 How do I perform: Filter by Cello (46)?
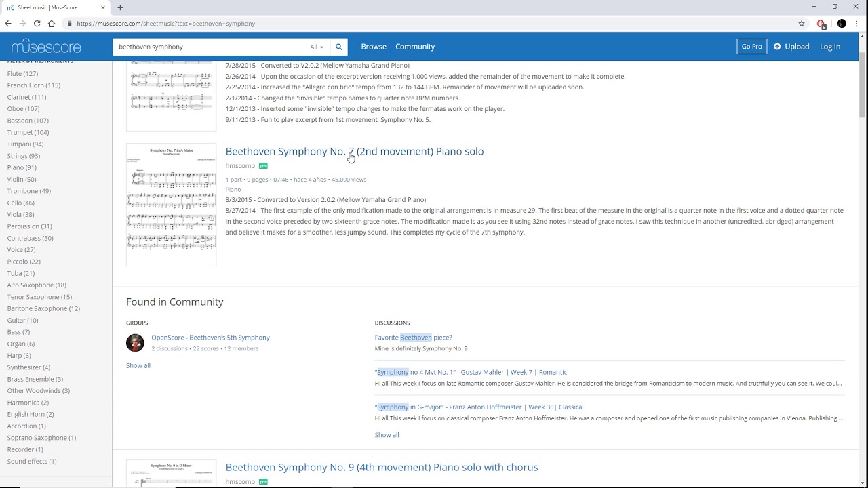21,203
